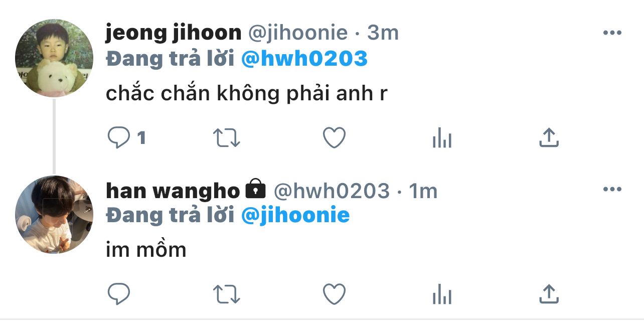View analytics for jeong jihoon's tweet
Viewport: 644px width, 324px height.
tap(442, 137)
